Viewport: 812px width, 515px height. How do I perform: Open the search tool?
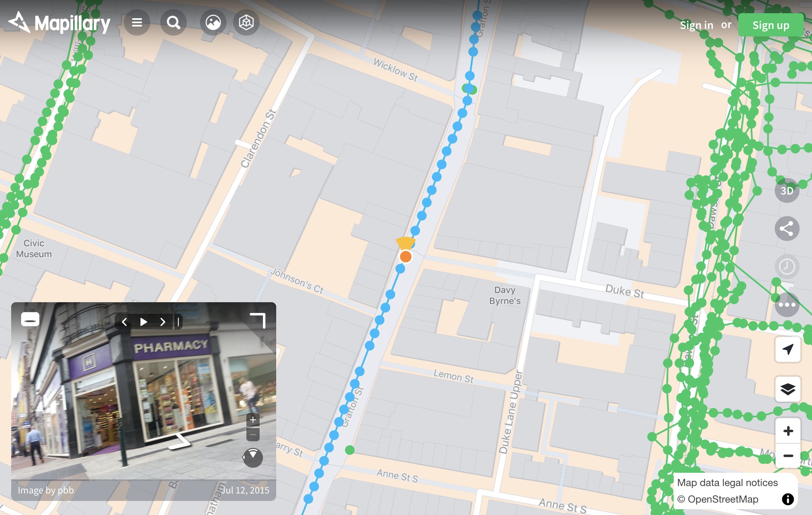click(x=173, y=22)
